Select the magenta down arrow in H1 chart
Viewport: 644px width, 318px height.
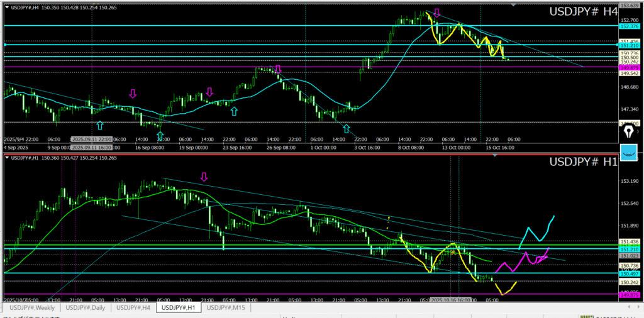(x=203, y=177)
